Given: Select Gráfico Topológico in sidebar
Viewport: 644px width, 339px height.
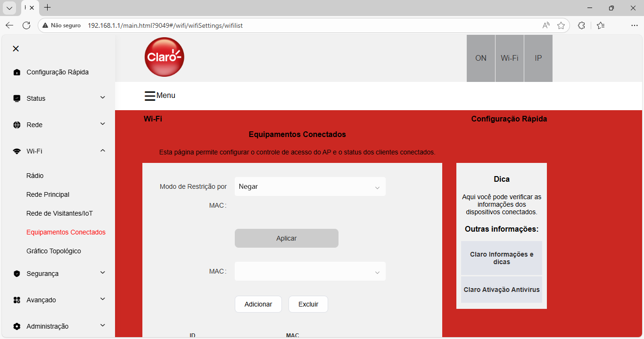Looking at the screenshot, I should point(54,251).
